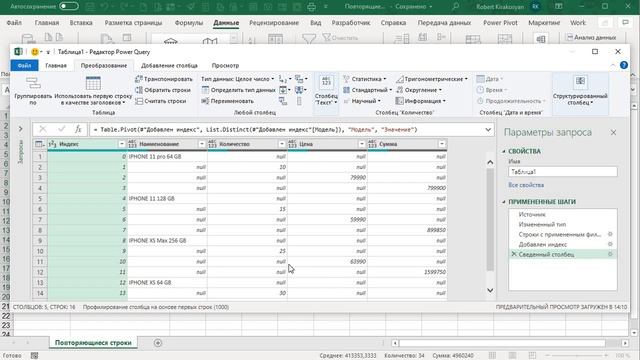Open Power Pivot tab in Excel
The height and width of the screenshot is (360, 640).
tap(500, 23)
